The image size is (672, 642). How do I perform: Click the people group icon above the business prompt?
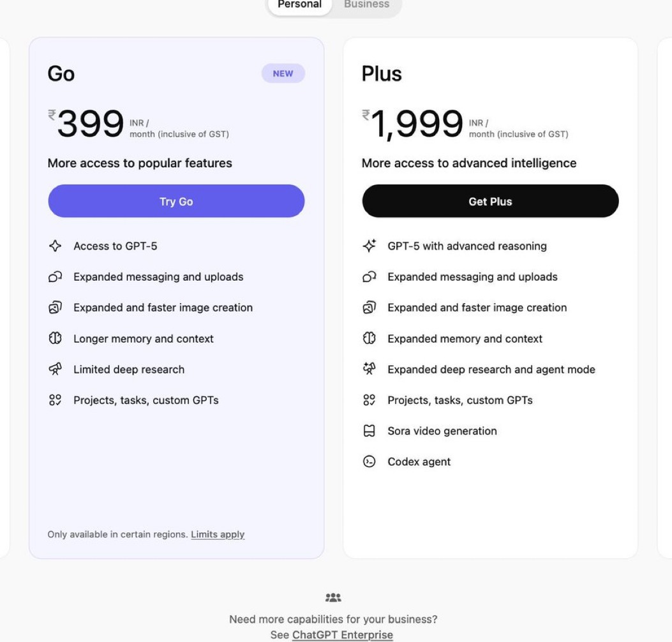[333, 598]
